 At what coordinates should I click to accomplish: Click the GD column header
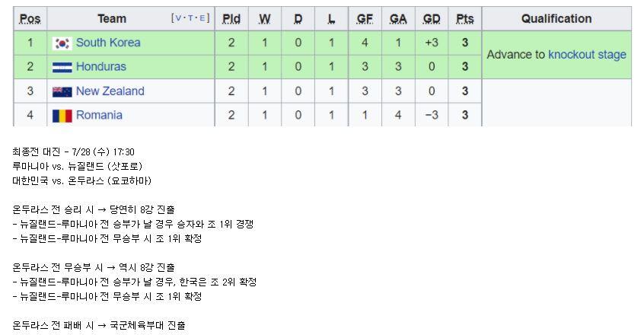tap(432, 19)
